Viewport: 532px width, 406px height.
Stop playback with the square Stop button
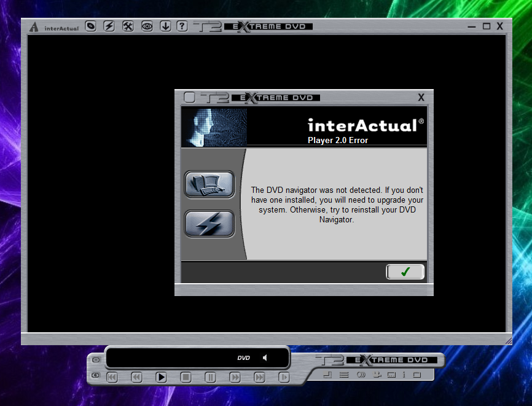click(x=186, y=377)
